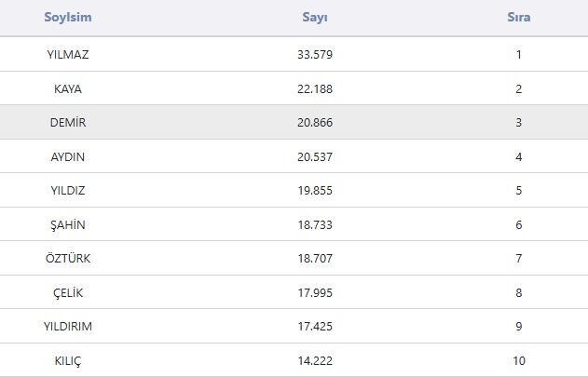Viewport: 588px width, 377px height.
Task: Click the highlighted DEMİR surname cell
Action: pos(68,122)
